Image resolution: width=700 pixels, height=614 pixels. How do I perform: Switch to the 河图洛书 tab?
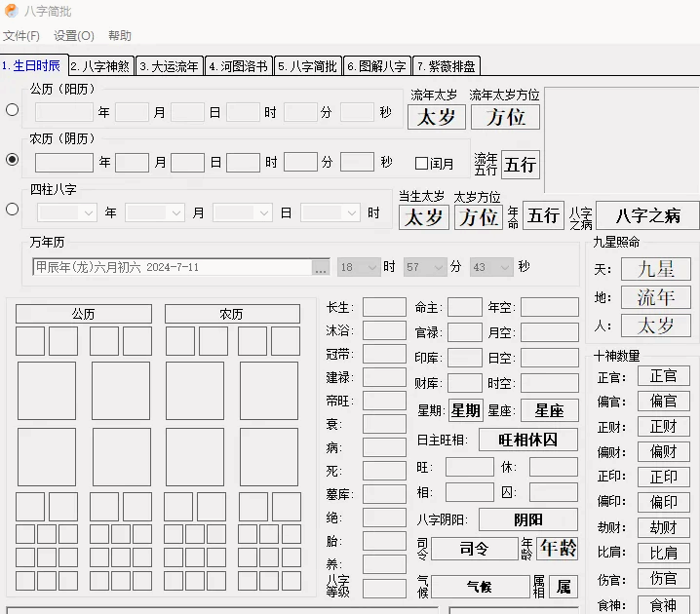tap(239, 66)
